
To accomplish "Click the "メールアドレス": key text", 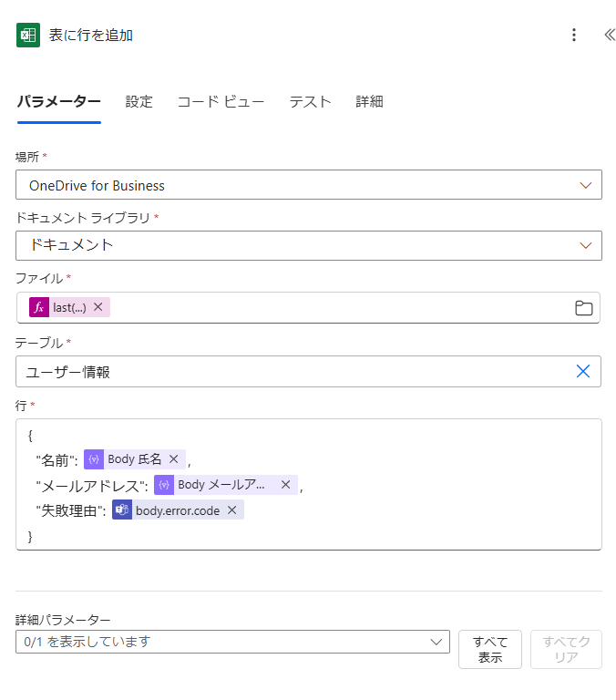I will (x=92, y=486).
